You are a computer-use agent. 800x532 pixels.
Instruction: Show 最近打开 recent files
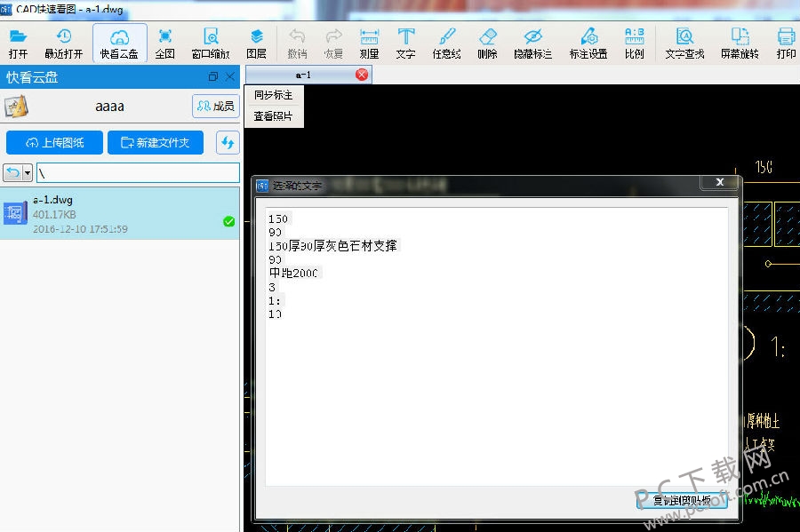tap(64, 44)
